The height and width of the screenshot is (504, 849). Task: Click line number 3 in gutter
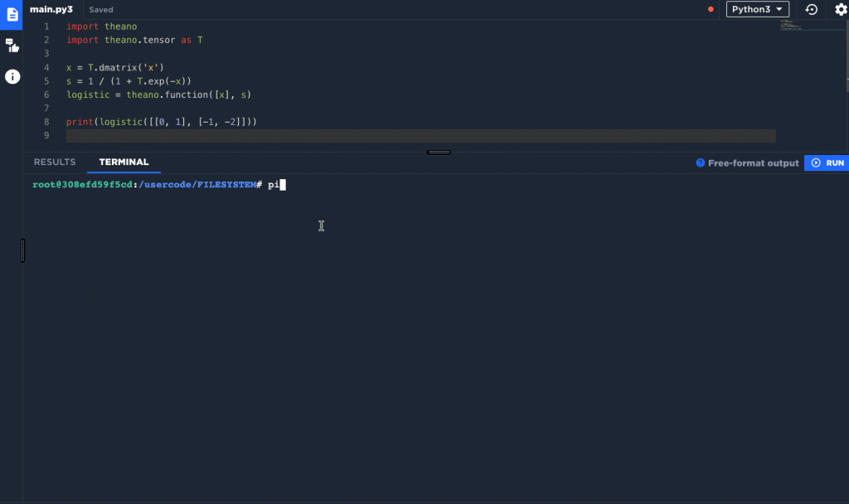click(46, 54)
